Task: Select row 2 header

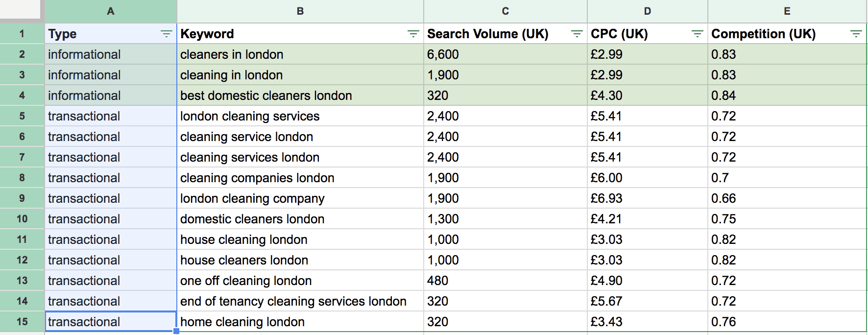Action: click(22, 54)
